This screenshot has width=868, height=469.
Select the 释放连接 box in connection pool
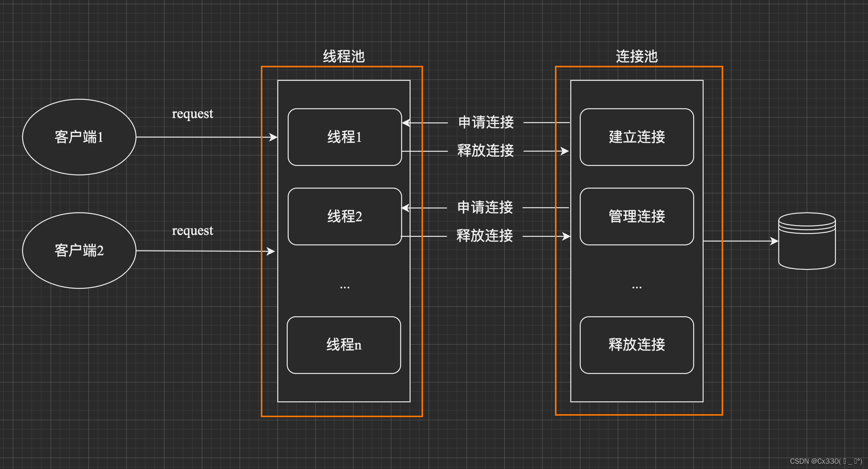click(637, 345)
